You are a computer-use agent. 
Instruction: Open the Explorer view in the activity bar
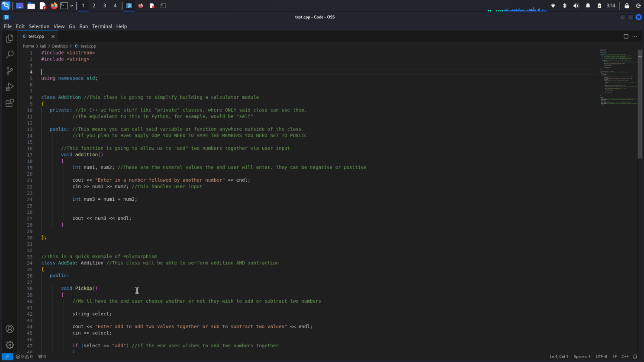coord(10,38)
